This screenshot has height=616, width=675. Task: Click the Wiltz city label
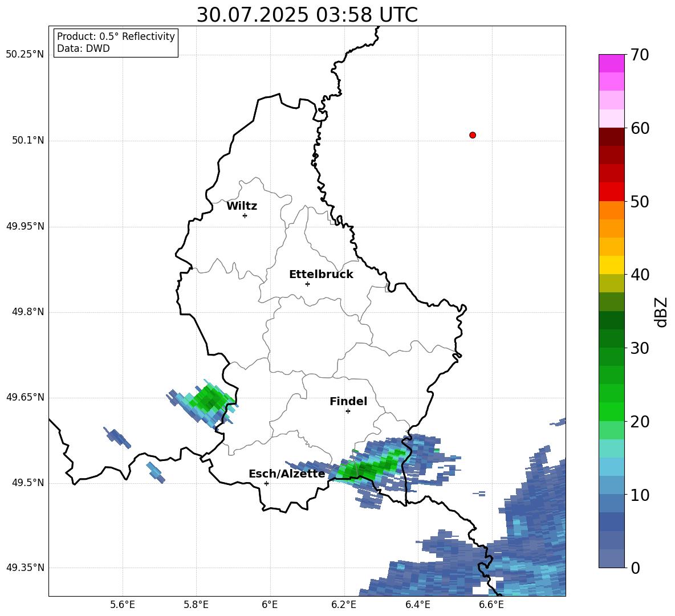[x=242, y=206]
